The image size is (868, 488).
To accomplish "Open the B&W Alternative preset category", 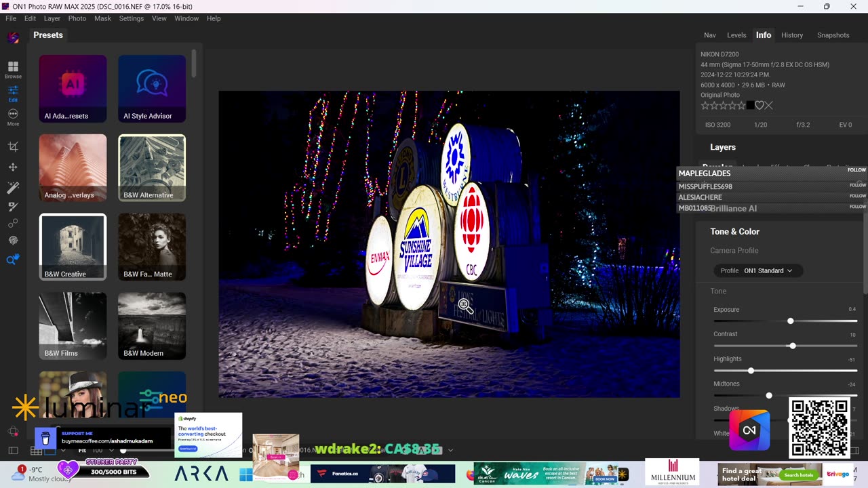I will click(x=152, y=167).
